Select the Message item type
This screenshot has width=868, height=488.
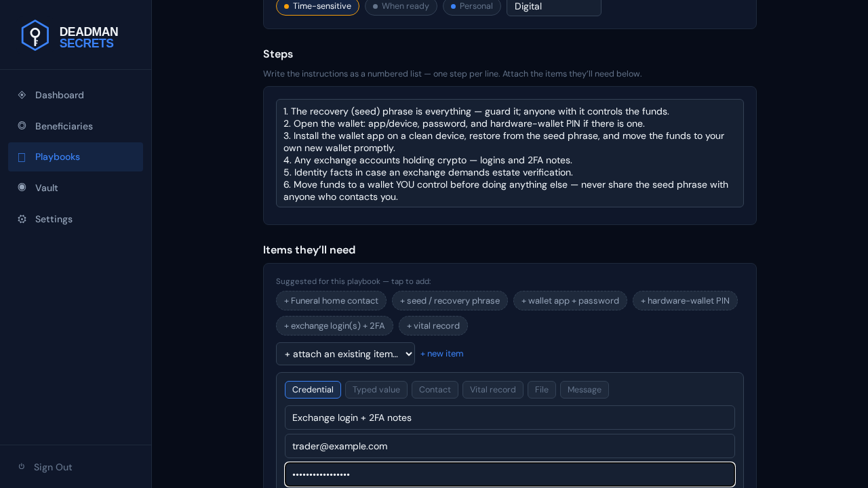point(585,390)
